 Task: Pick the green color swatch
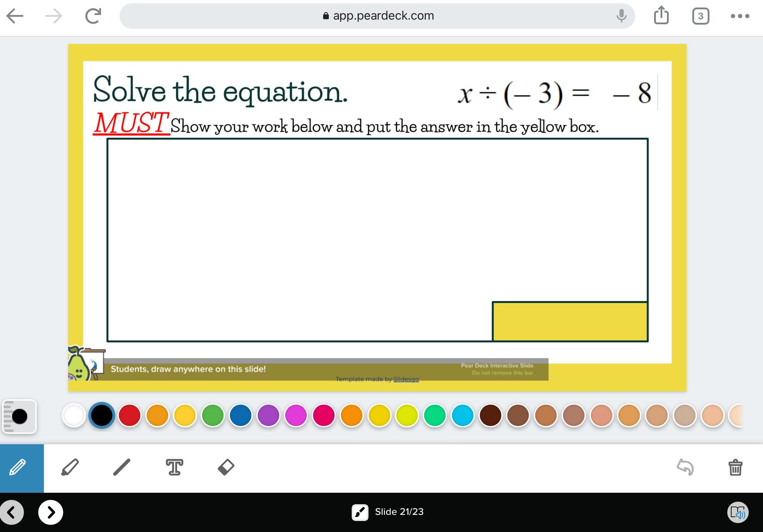213,415
